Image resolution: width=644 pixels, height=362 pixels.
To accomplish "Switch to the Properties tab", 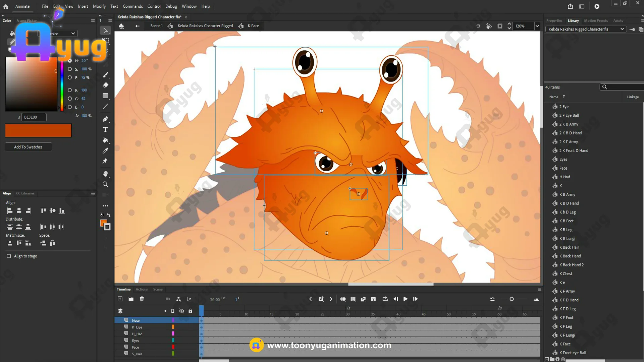I will (554, 21).
